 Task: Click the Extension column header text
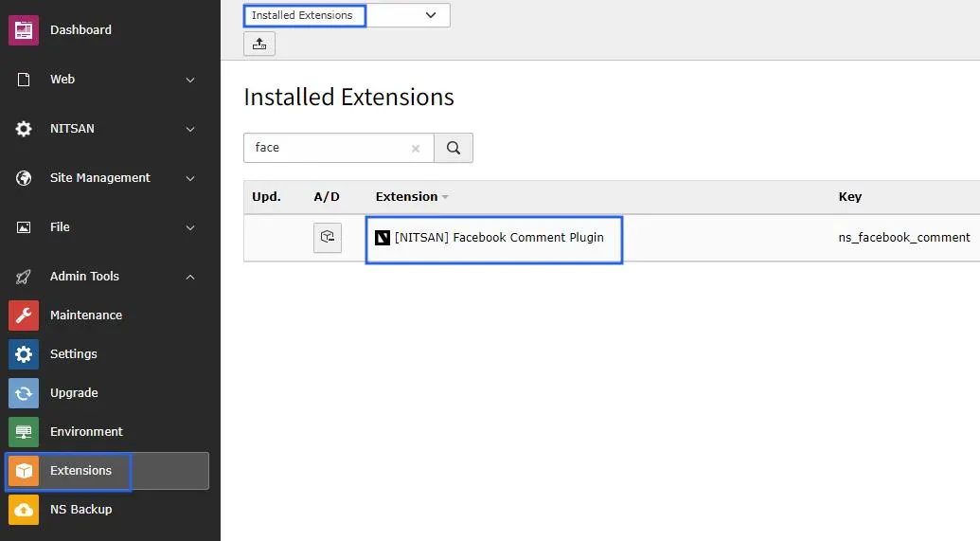[x=406, y=197]
